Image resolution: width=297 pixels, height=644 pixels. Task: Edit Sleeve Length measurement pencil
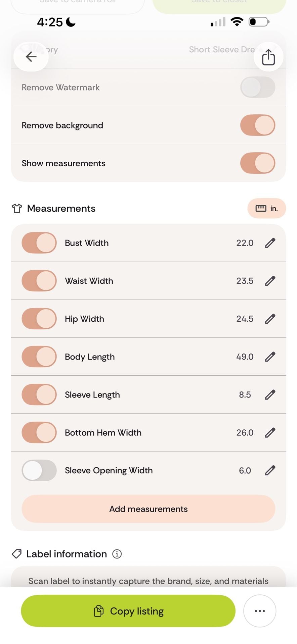coord(270,394)
